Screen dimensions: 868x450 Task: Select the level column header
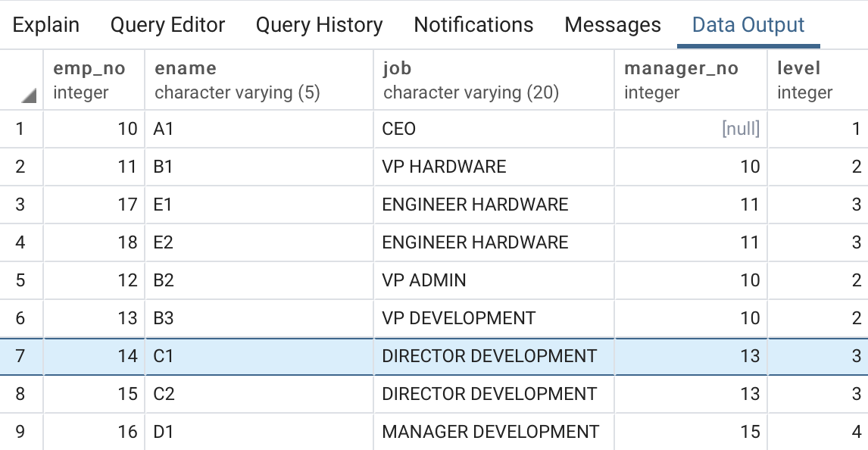point(816,80)
